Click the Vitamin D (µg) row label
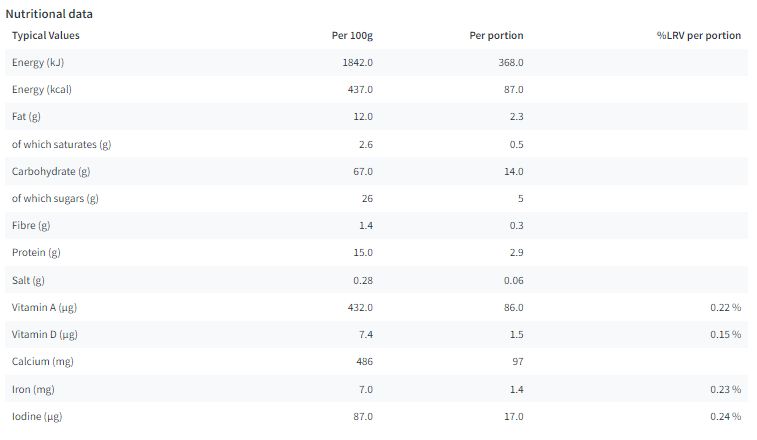 [x=44, y=335]
